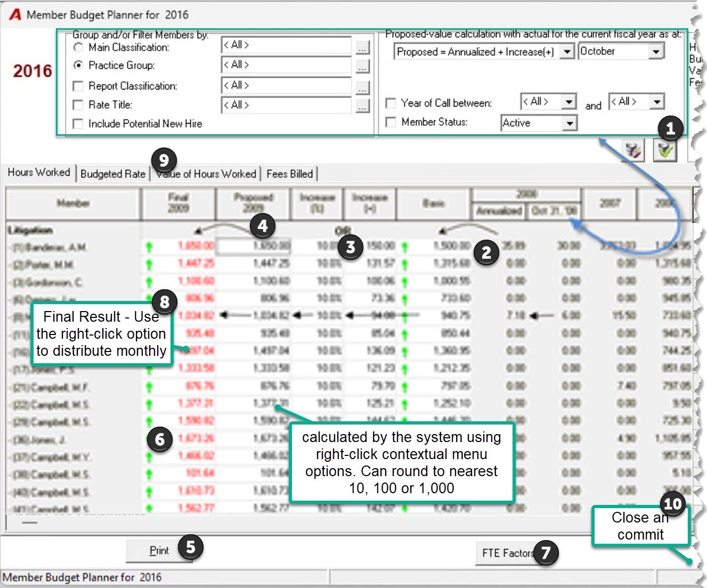This screenshot has width=707, height=588.
Task: Click the Increase (+) value 150.00
Action: (x=381, y=246)
